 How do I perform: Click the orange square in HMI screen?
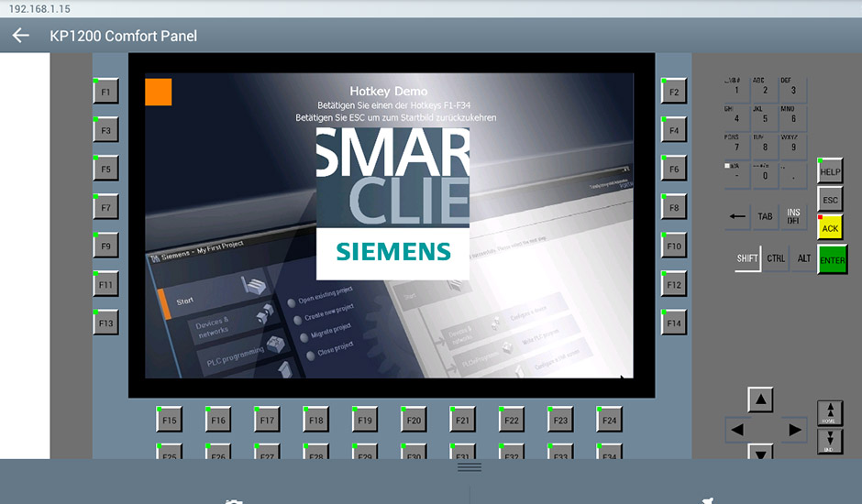click(x=159, y=92)
